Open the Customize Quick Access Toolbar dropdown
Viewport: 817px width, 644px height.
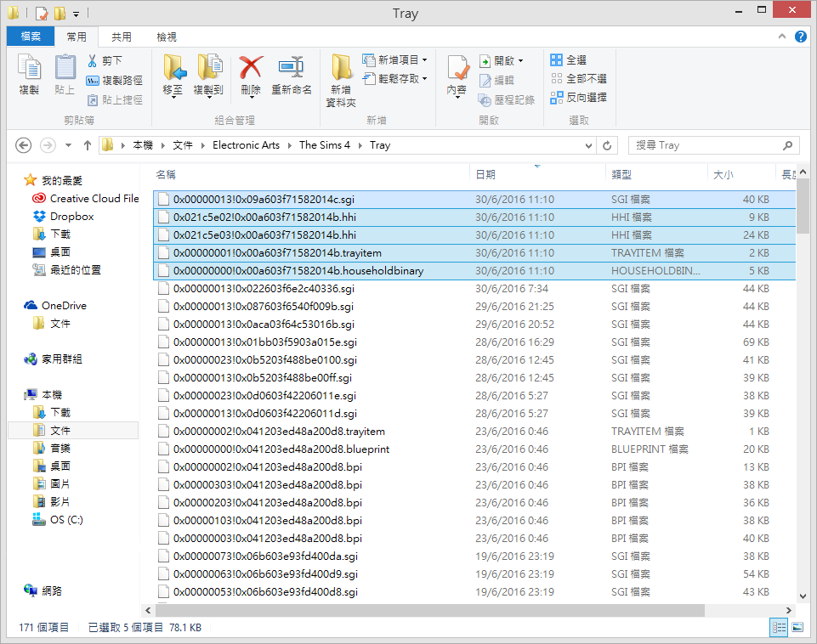(x=76, y=14)
